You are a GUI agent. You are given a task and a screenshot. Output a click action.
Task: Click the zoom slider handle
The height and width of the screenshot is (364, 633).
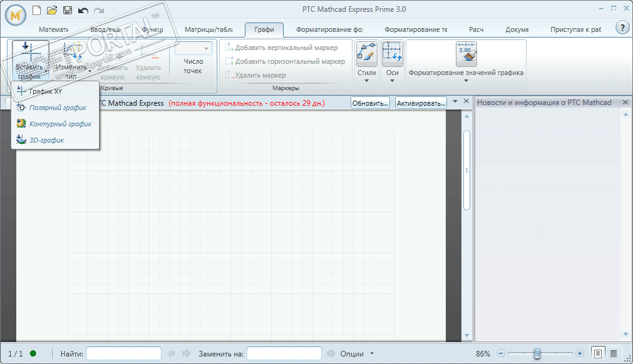(537, 353)
